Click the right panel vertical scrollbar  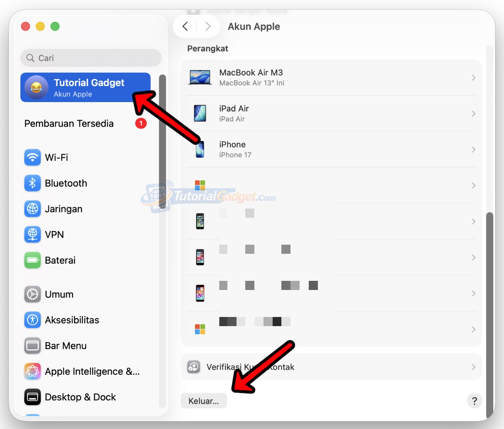pos(490,310)
